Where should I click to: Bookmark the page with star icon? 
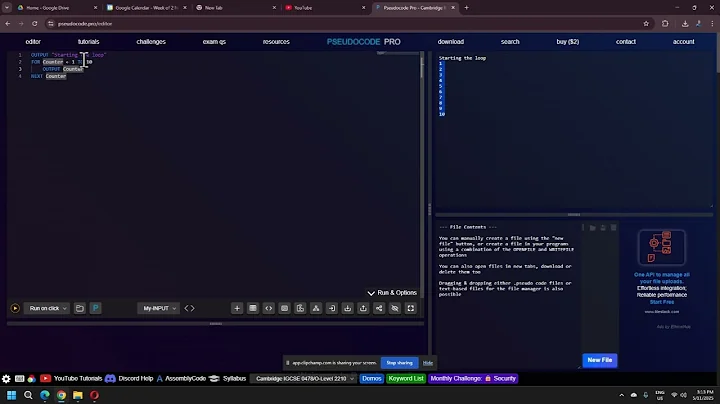click(646, 24)
